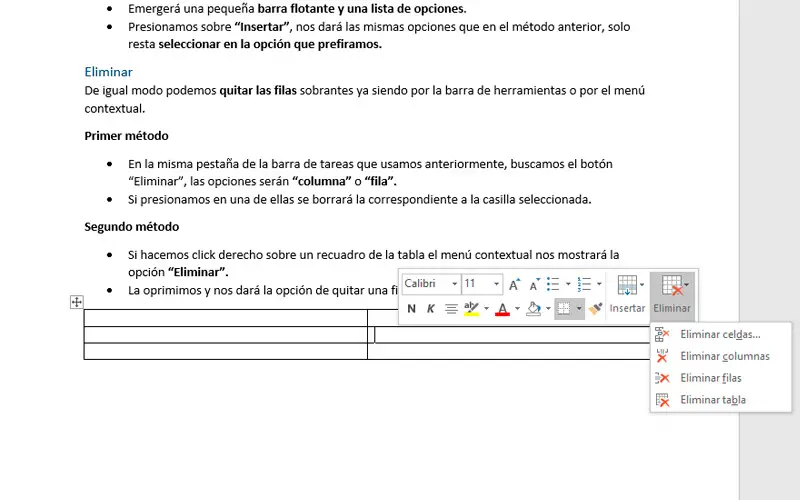Click the bold phrase seleccionar en la opción que prefiramos
Image resolution: width=800 pixels, height=500 pixels.
tap(270, 44)
